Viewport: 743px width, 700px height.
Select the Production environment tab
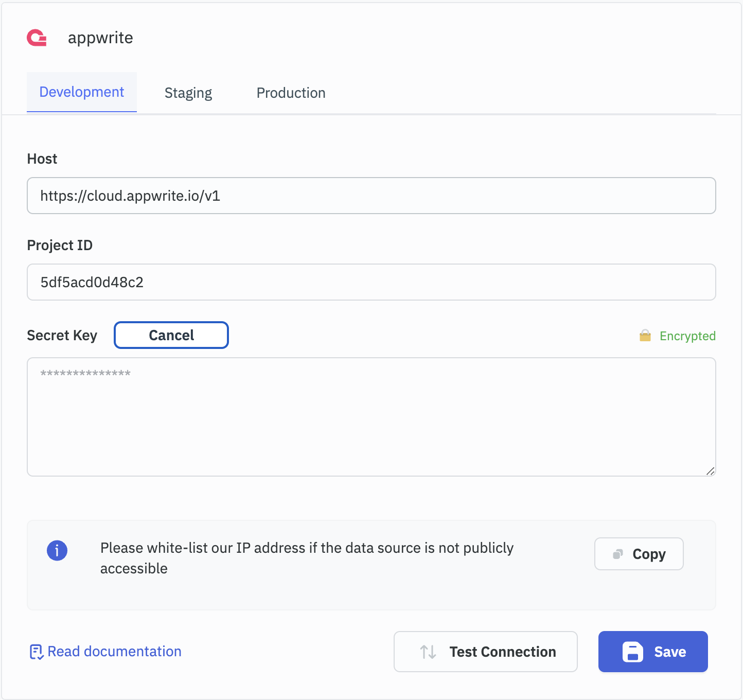(x=291, y=93)
